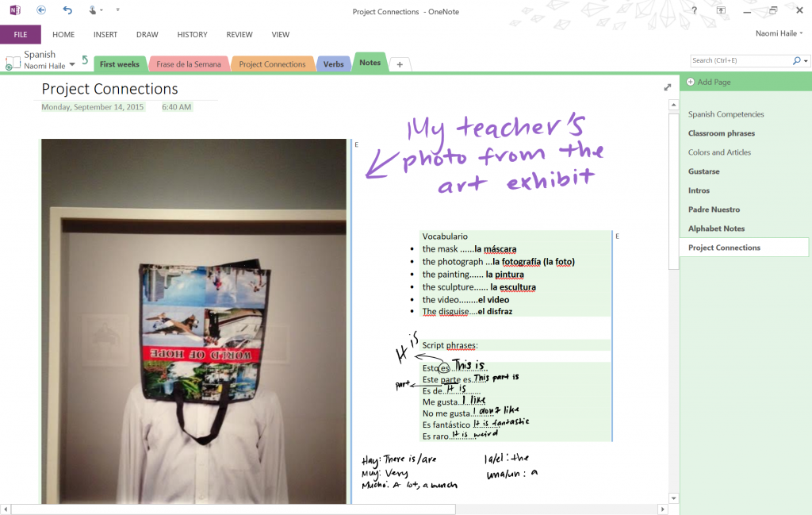Expand the search scope dropdown arrow
Viewport: 812px width, 515px height.
pyautogui.click(x=806, y=60)
